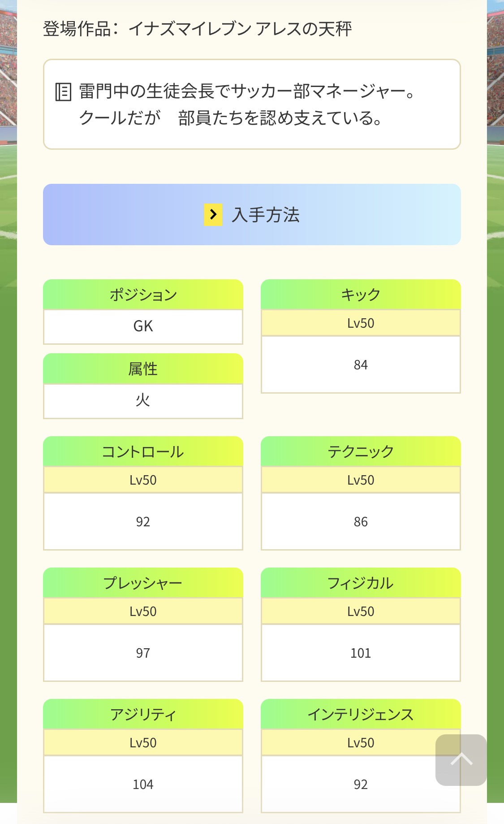Tap the scroll-to-top arrow button
Viewport: 504px width, 824px height.
coord(461,759)
